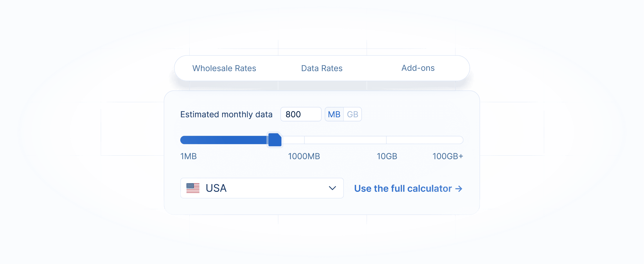Follow the Use the full calculator link
The image size is (644, 264).
(x=408, y=188)
